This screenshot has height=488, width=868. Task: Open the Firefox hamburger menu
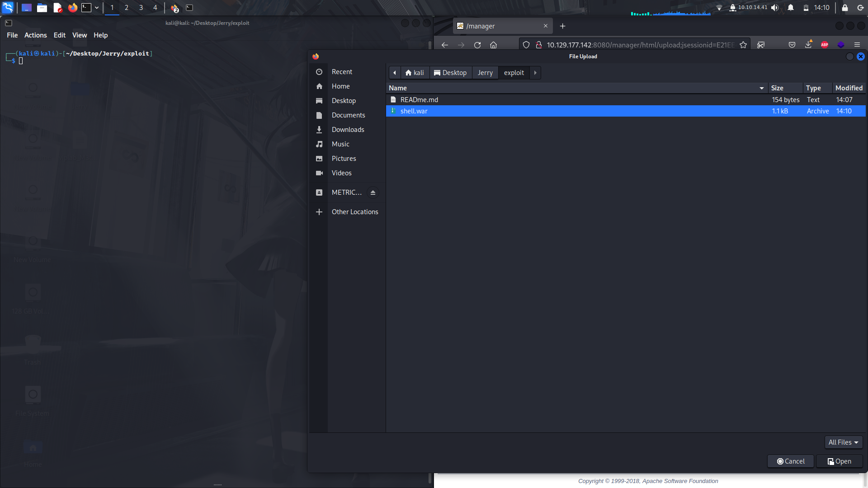tap(857, 44)
